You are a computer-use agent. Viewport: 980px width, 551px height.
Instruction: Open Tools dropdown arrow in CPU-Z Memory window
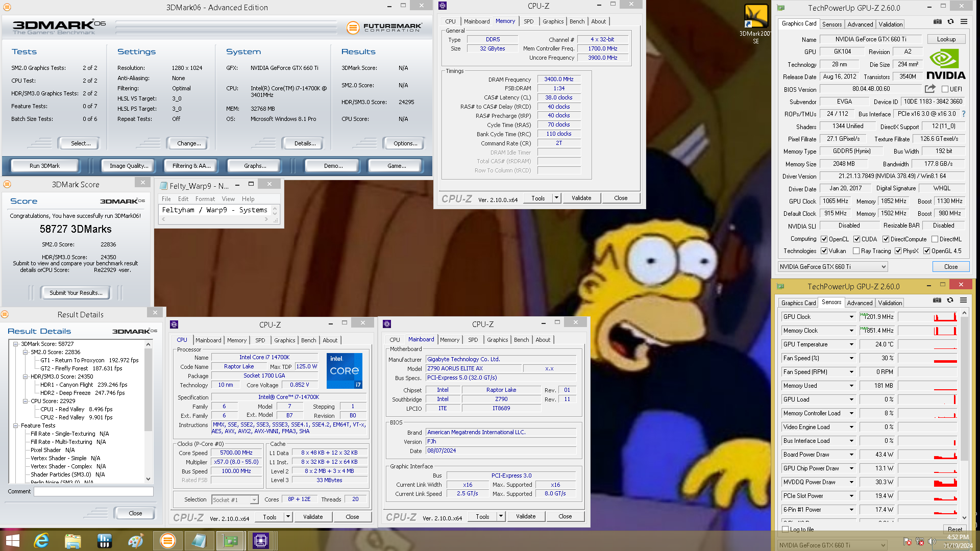[556, 198]
